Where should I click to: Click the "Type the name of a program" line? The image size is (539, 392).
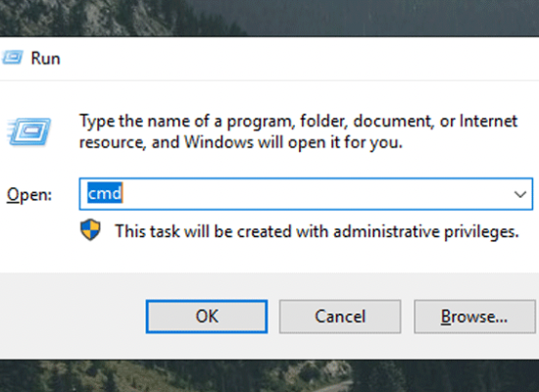(298, 122)
